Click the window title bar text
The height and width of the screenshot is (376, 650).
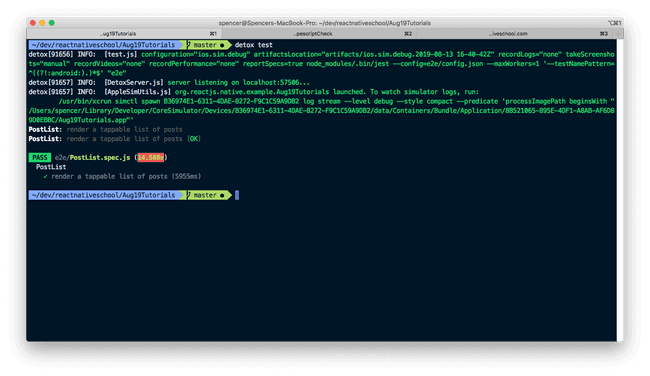325,23
